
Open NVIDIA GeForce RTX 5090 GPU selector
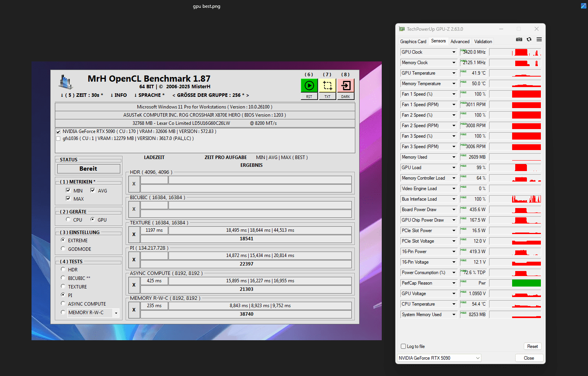pos(439,358)
